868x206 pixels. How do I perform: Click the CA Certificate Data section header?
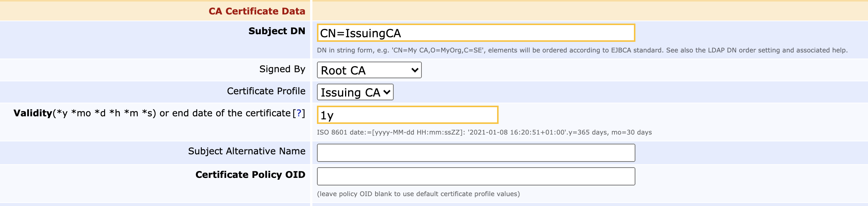coord(257,11)
